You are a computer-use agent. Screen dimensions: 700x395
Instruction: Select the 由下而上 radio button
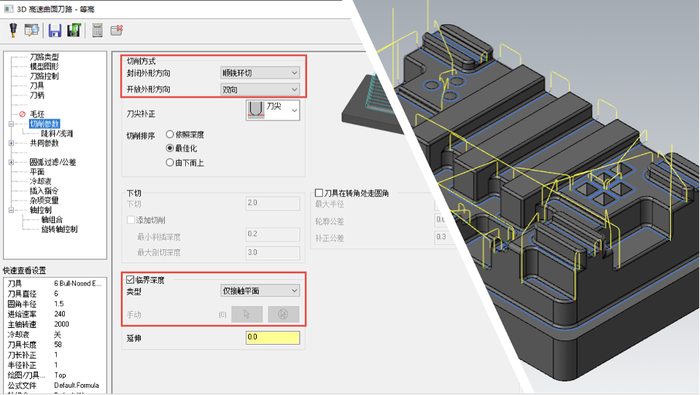(x=170, y=162)
